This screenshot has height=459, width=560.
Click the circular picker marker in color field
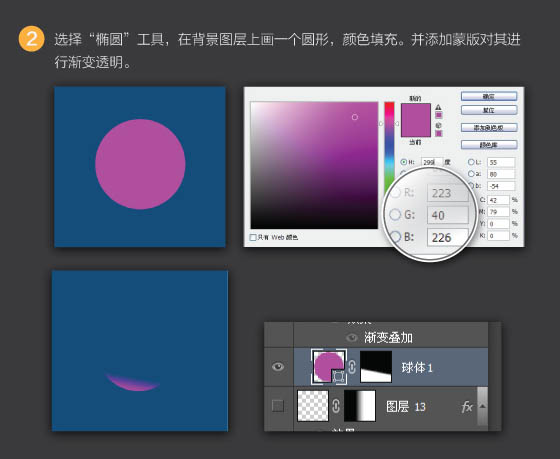pos(355,117)
